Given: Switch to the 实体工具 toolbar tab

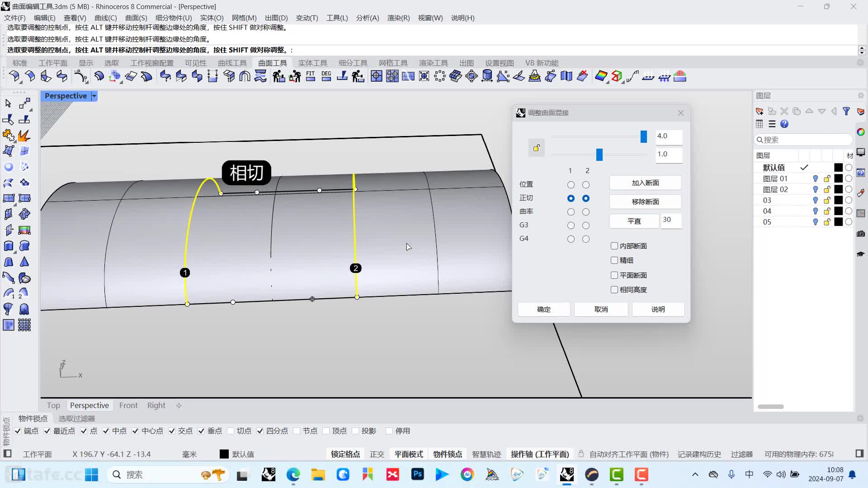Looking at the screenshot, I should click(x=312, y=63).
